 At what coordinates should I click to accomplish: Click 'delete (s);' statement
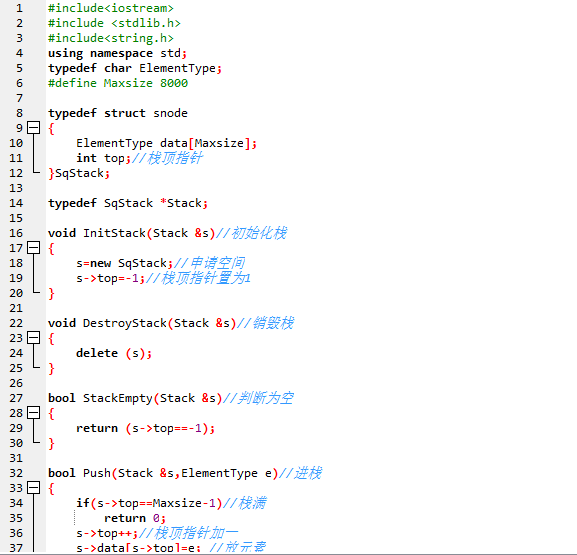click(114, 353)
